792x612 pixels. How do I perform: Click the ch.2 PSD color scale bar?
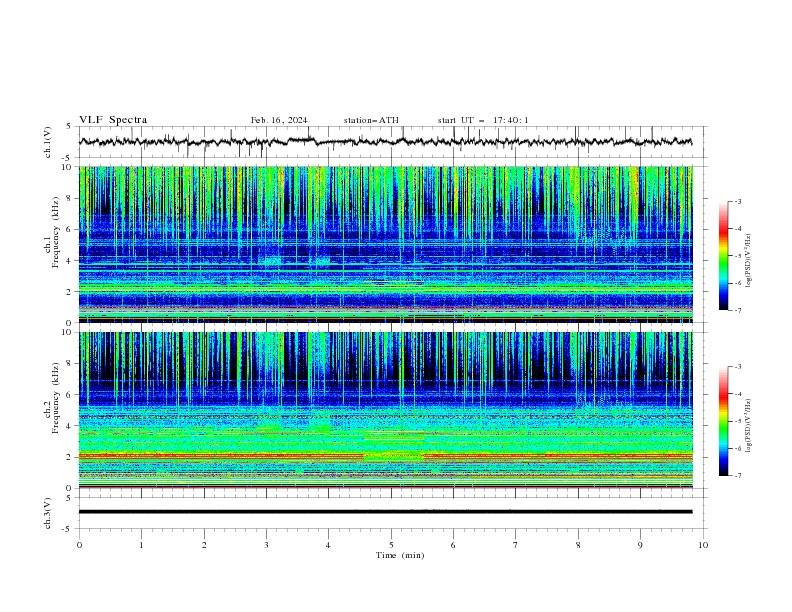point(723,421)
